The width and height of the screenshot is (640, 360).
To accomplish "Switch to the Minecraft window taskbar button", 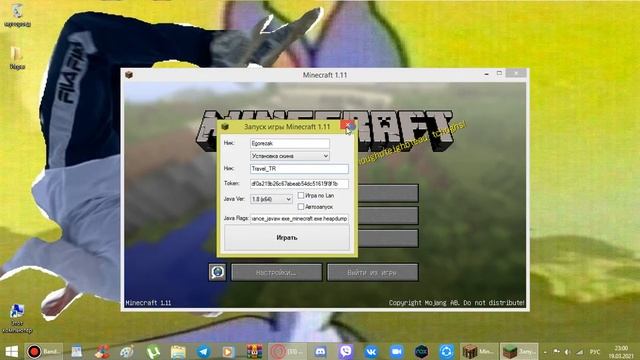I will point(479,351).
